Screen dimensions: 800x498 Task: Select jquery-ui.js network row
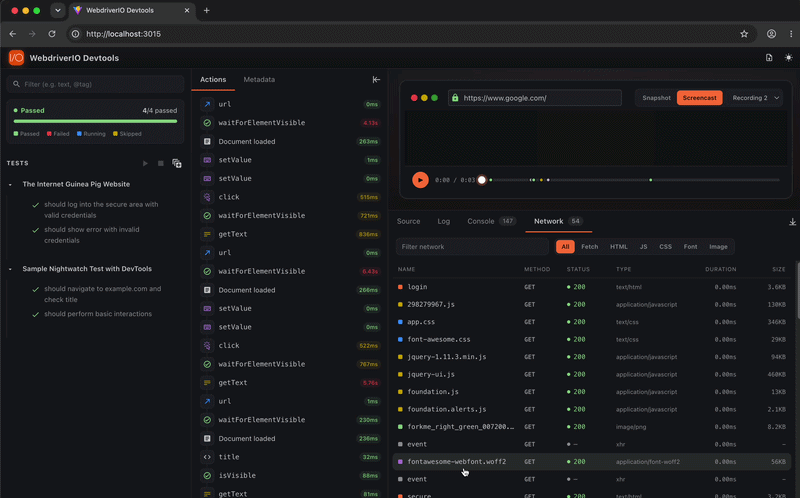(592, 374)
